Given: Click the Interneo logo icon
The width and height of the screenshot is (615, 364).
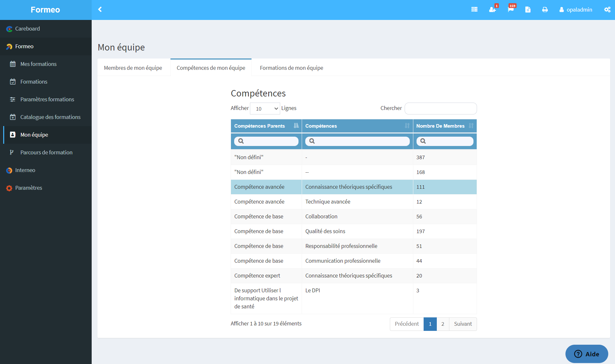Looking at the screenshot, I should click(9, 170).
